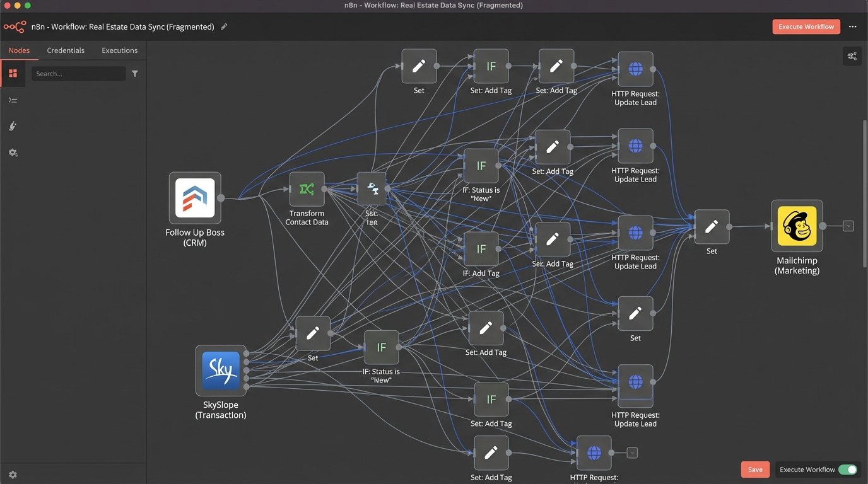868x484 pixels.
Task: Open the three-dot workflow menu
Action: tap(853, 26)
